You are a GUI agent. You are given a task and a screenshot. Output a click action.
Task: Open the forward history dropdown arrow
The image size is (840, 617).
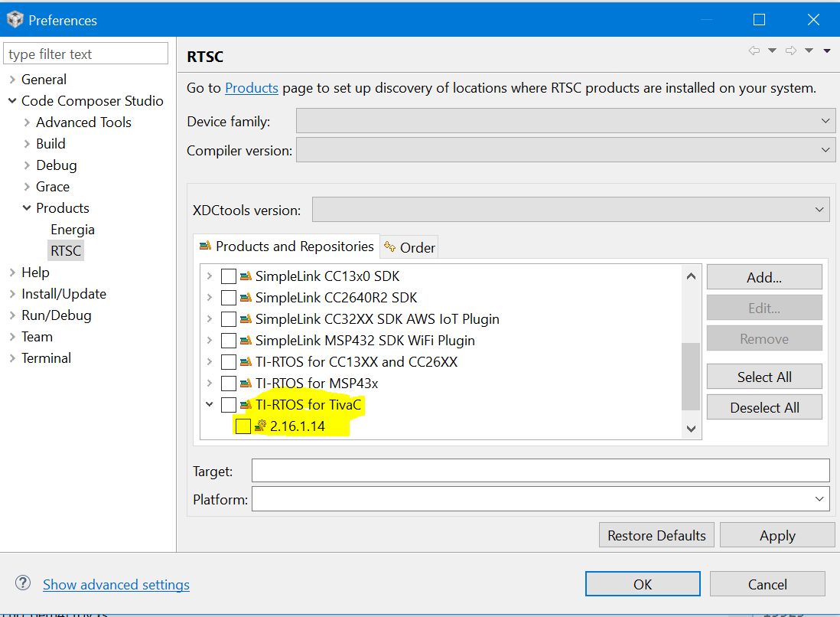809,51
